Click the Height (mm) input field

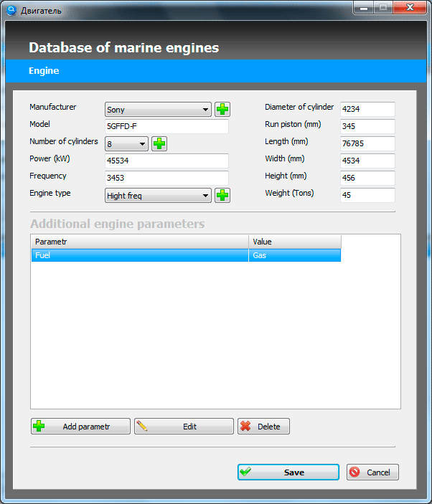pos(367,178)
